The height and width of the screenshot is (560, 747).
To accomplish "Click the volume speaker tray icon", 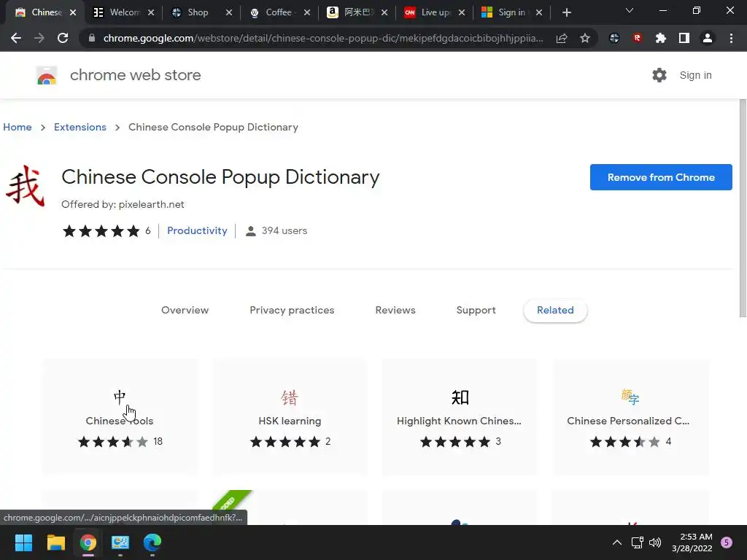I will point(655,542).
